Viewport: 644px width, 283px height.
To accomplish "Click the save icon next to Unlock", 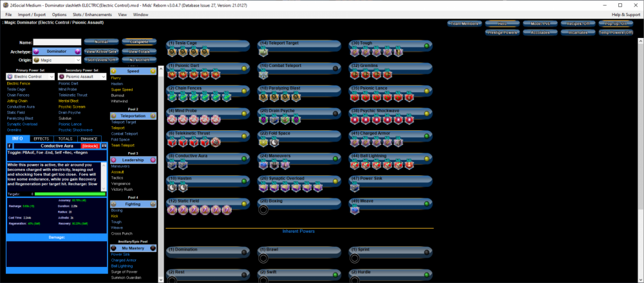I will 104,146.
